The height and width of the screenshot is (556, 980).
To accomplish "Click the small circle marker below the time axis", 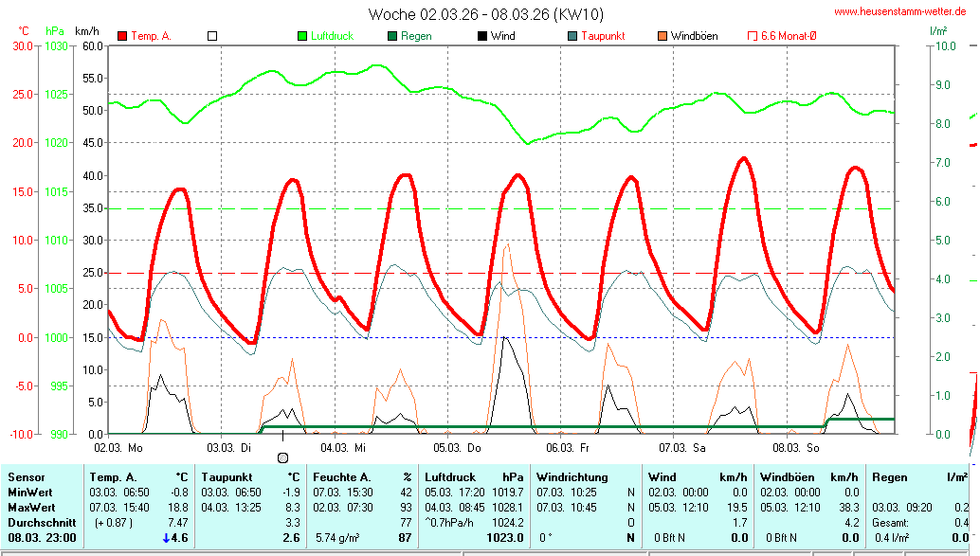I will pyautogui.click(x=282, y=457).
